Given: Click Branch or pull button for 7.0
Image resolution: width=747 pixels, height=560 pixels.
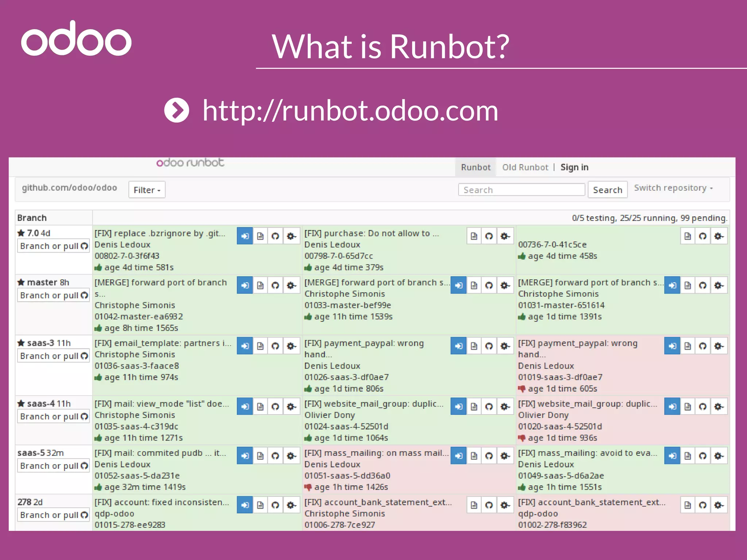Looking at the screenshot, I should tap(54, 246).
